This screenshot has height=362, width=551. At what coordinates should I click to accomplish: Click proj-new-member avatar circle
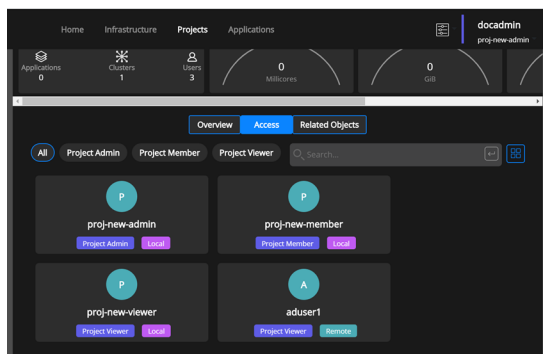[x=304, y=196]
